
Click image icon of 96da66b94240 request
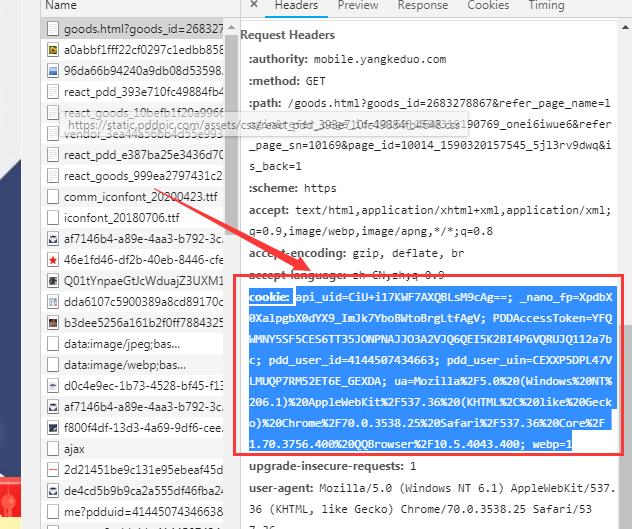(53, 71)
